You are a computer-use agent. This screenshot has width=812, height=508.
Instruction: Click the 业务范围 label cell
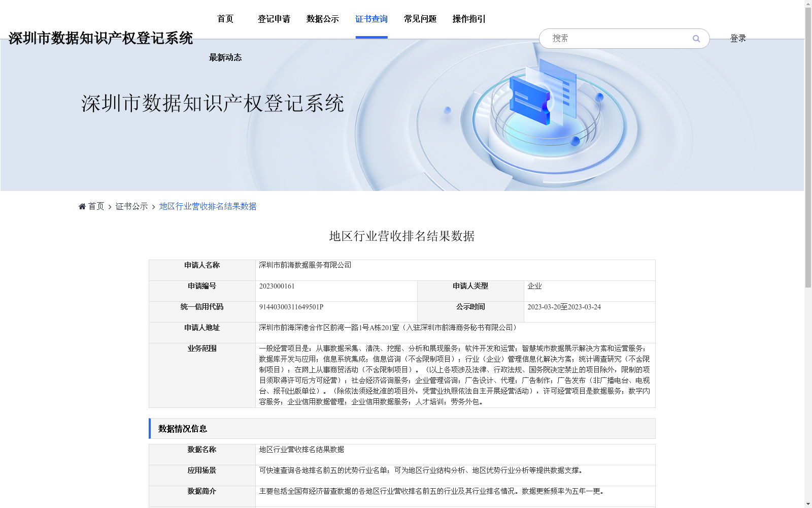202,375
